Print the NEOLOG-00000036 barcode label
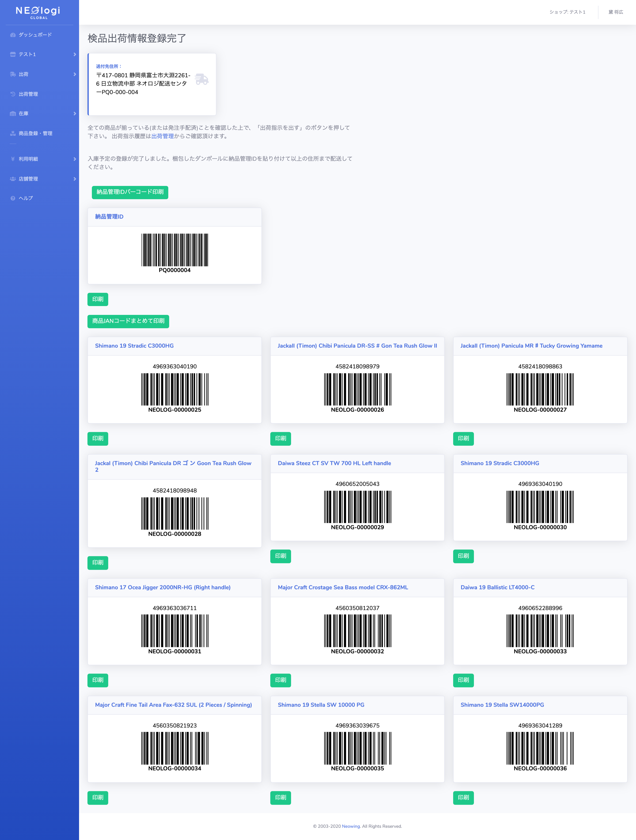 pos(463,797)
